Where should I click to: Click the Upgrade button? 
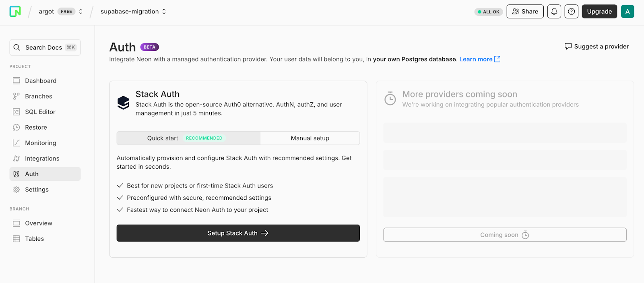(599, 12)
